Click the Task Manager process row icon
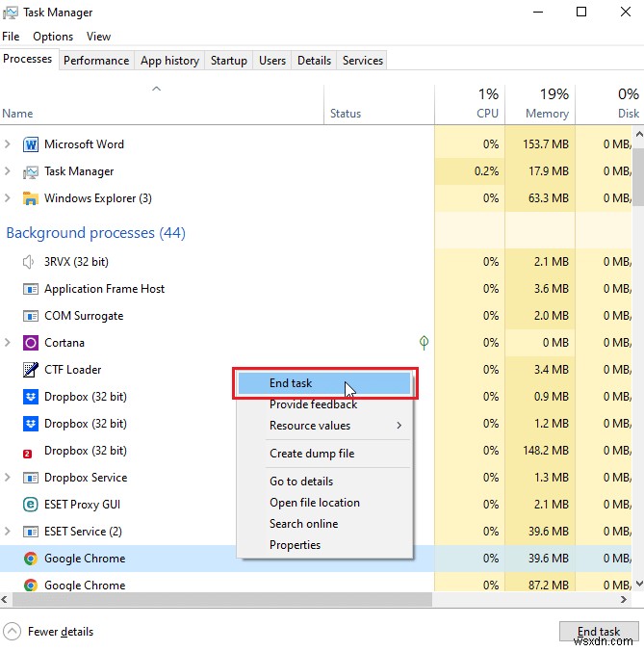 click(x=30, y=171)
